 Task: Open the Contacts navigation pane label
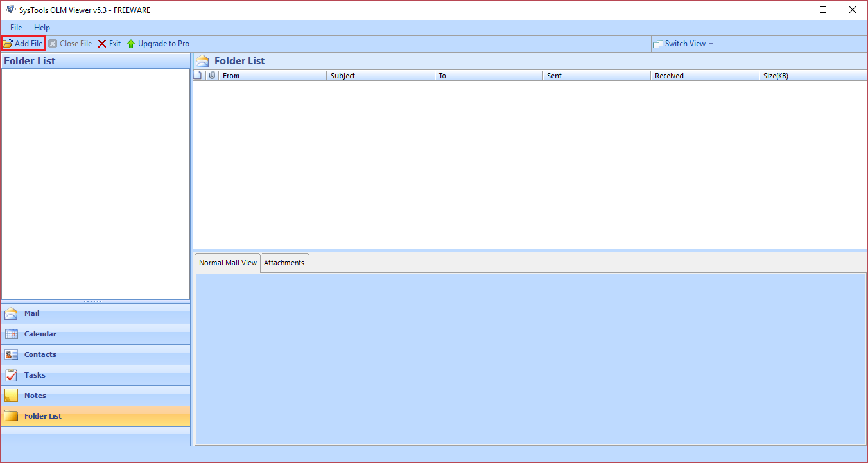click(x=40, y=354)
